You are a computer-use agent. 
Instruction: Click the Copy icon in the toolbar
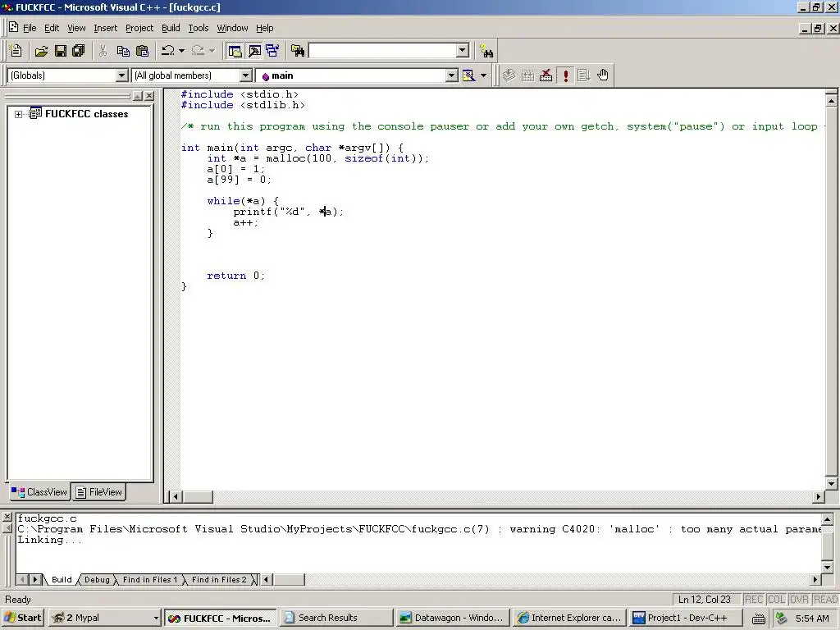pyautogui.click(x=123, y=51)
